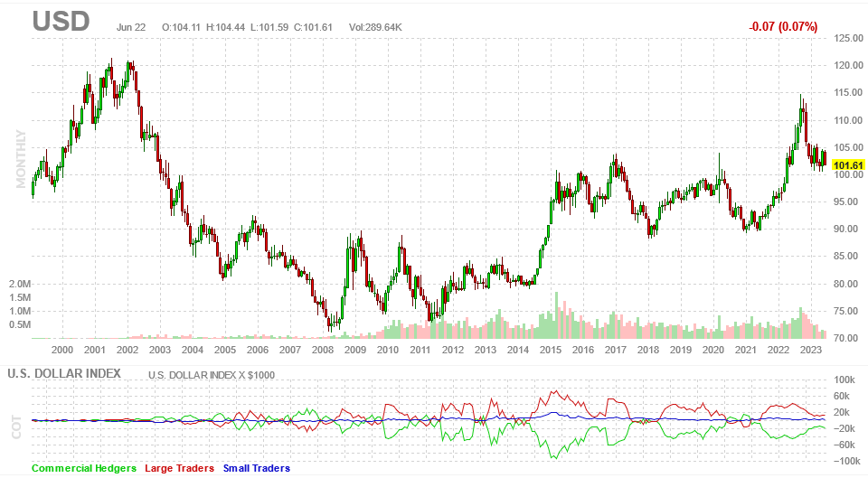Select the Large Traders legend entry
The image size is (868, 478).
[x=179, y=468]
